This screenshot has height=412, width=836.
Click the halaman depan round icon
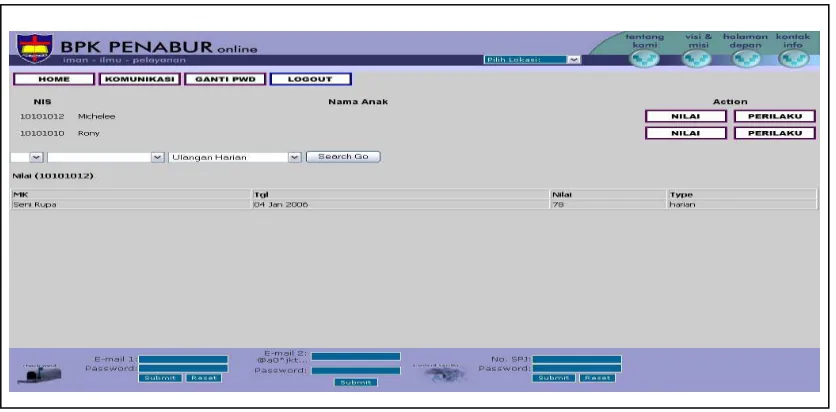(745, 58)
